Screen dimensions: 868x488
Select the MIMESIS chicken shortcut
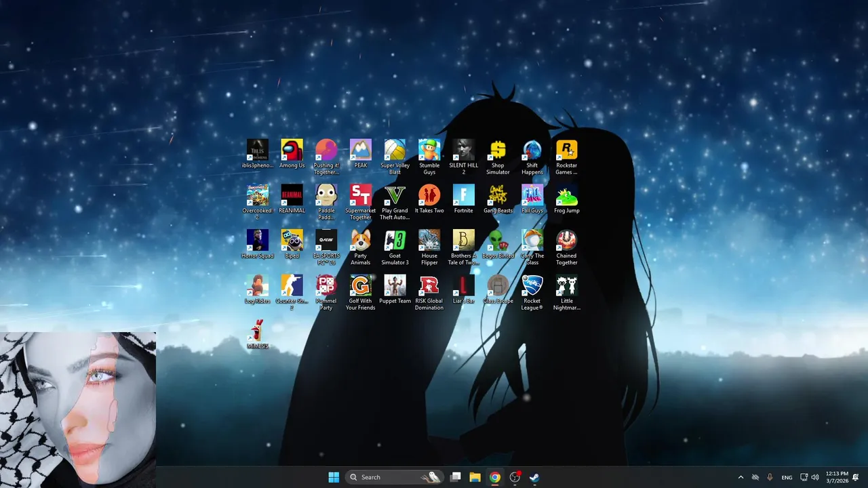[x=258, y=335]
